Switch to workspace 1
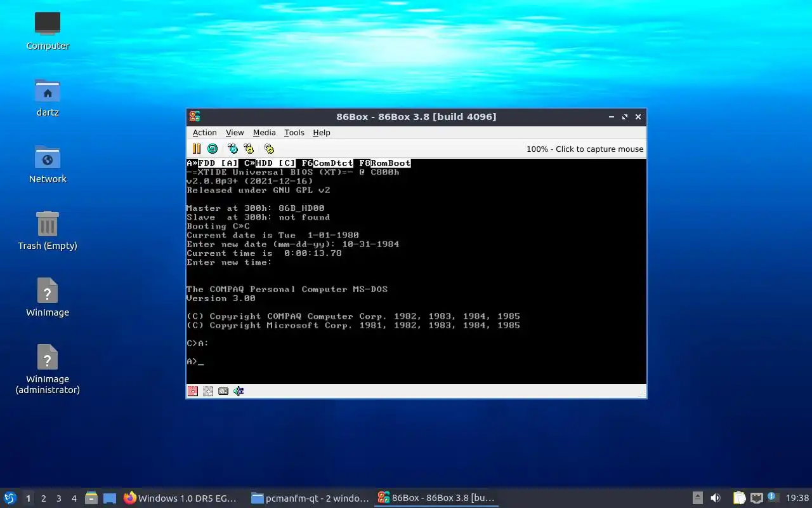812x508 pixels. pyautogui.click(x=28, y=498)
